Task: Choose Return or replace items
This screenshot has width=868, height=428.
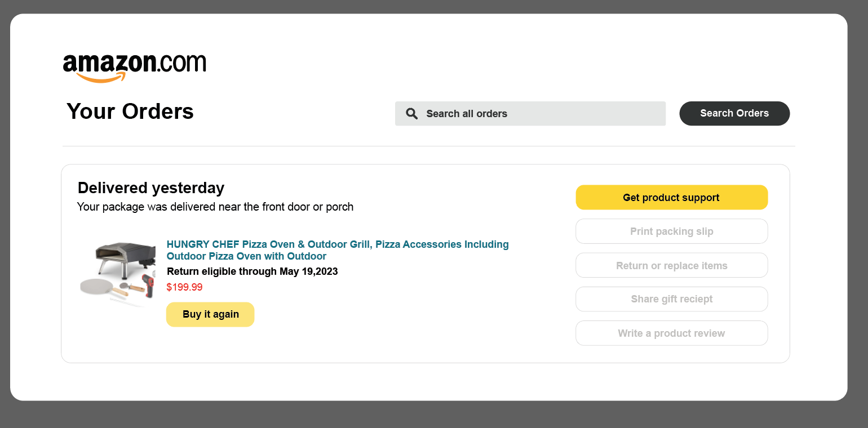Action: point(671,265)
